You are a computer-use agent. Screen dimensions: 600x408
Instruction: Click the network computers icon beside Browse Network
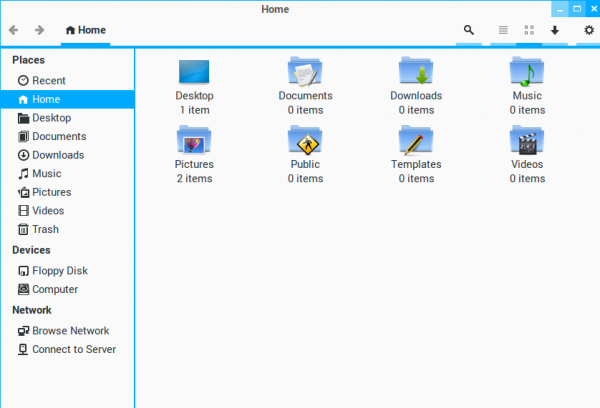tap(23, 331)
